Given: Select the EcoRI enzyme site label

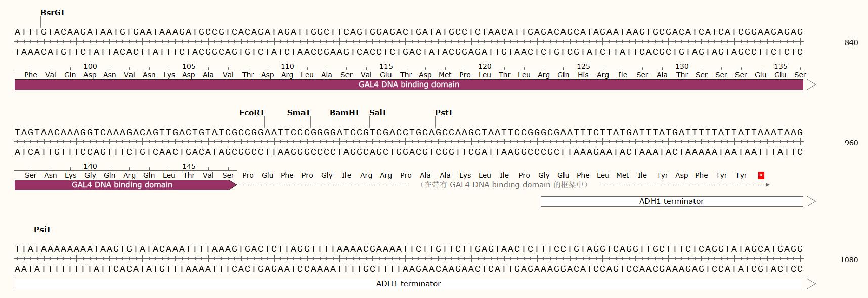Looking at the screenshot, I should point(251,113).
